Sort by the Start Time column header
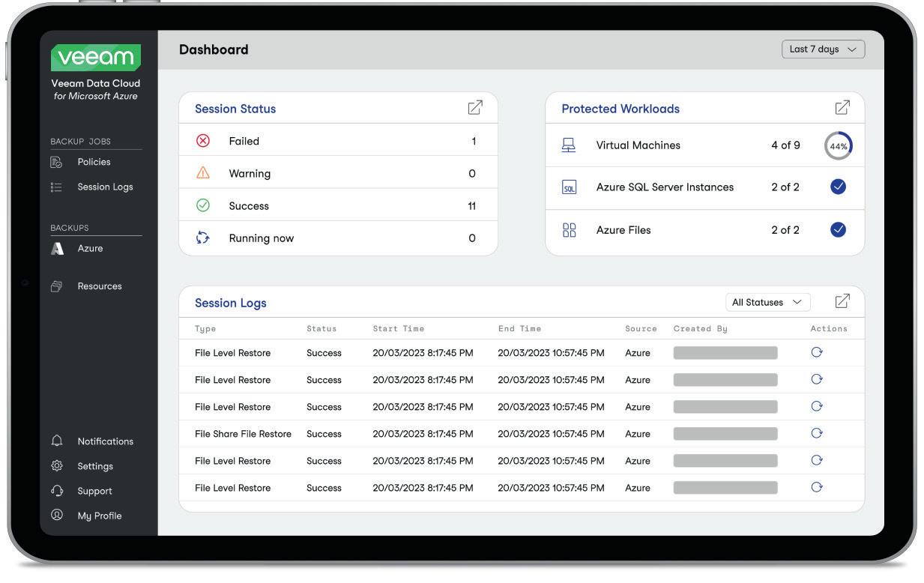 tap(398, 328)
